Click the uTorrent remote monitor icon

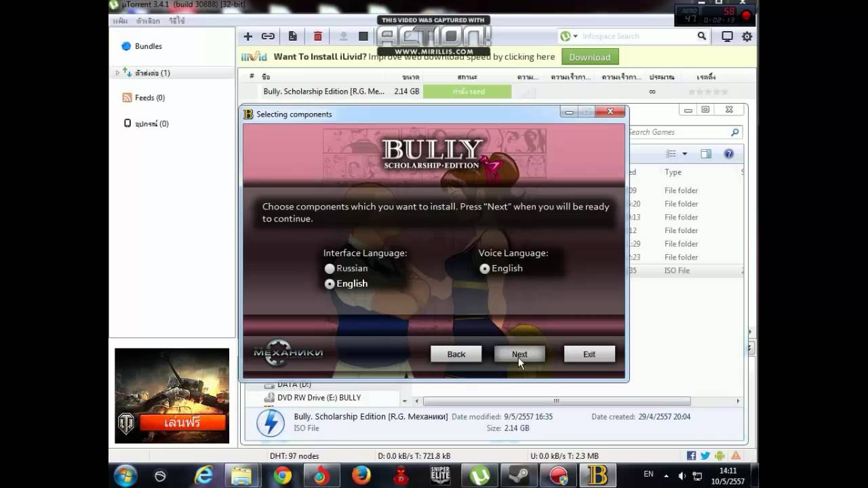727,37
